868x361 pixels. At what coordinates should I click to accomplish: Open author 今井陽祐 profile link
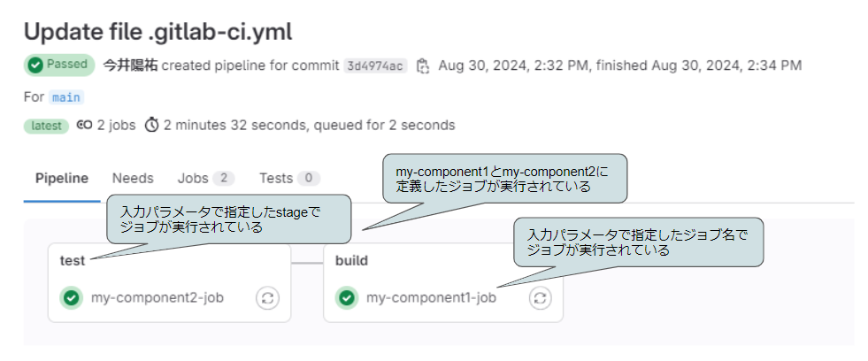click(130, 65)
